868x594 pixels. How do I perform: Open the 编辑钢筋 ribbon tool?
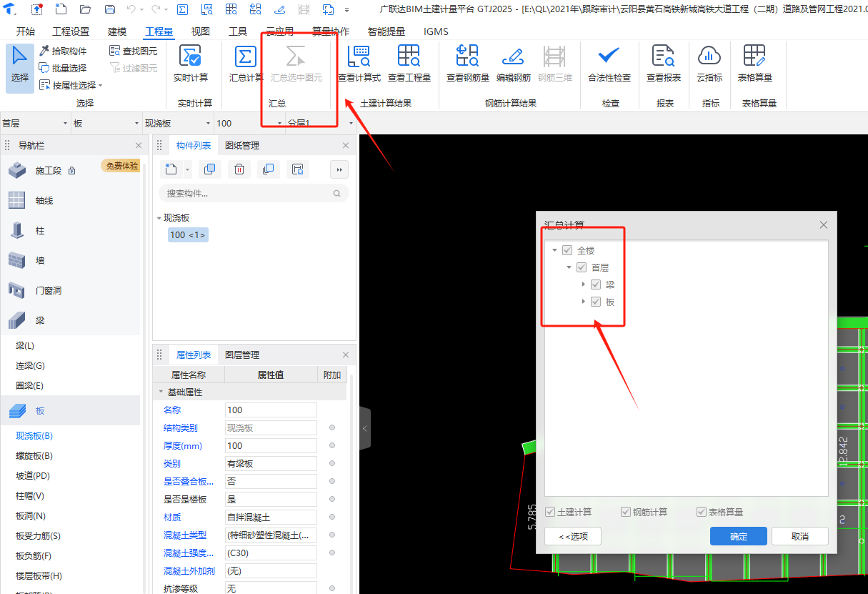click(x=514, y=64)
